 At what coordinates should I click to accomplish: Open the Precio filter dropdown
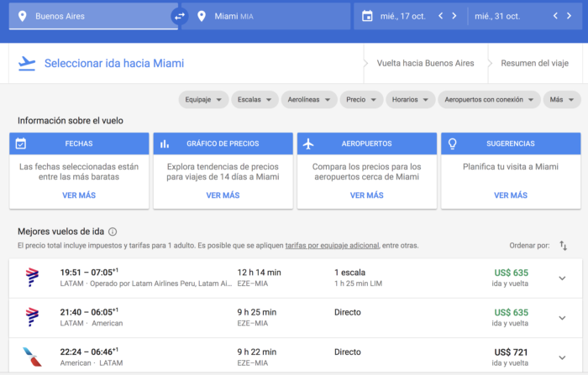coord(360,100)
